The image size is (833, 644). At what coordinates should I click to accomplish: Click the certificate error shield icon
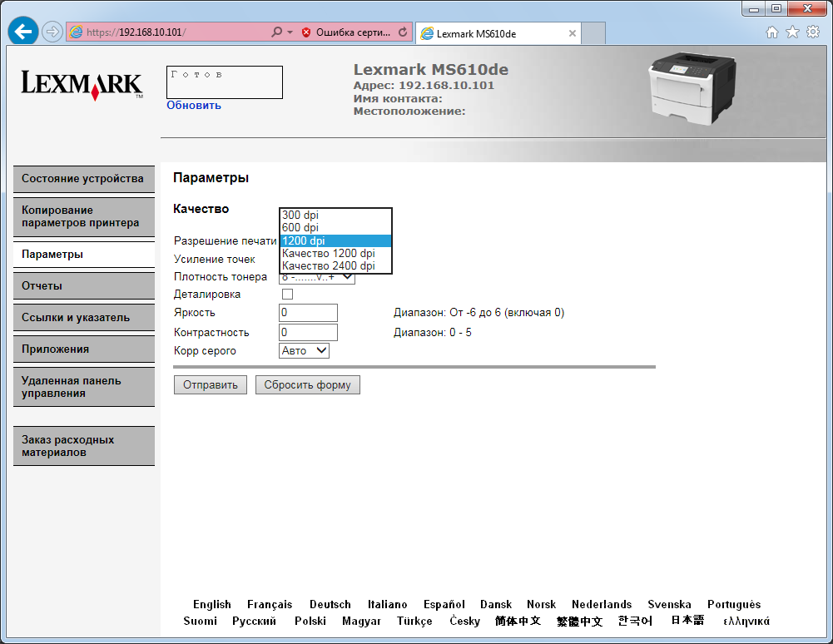pyautogui.click(x=306, y=32)
